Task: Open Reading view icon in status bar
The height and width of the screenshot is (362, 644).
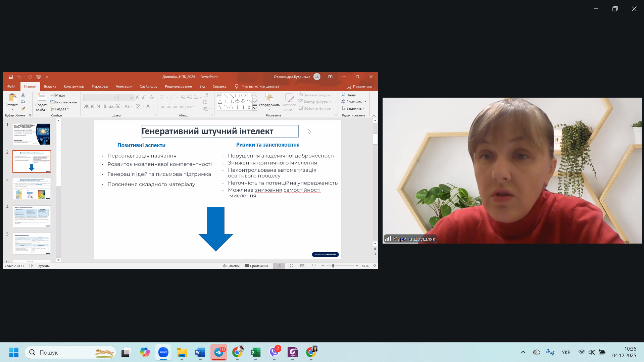Action: click(302, 266)
